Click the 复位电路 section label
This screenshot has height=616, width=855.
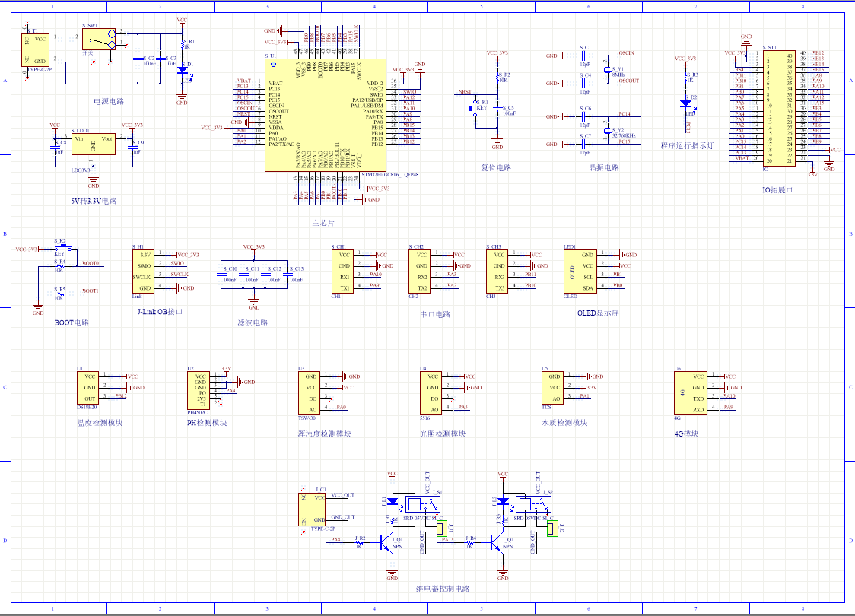coord(496,167)
